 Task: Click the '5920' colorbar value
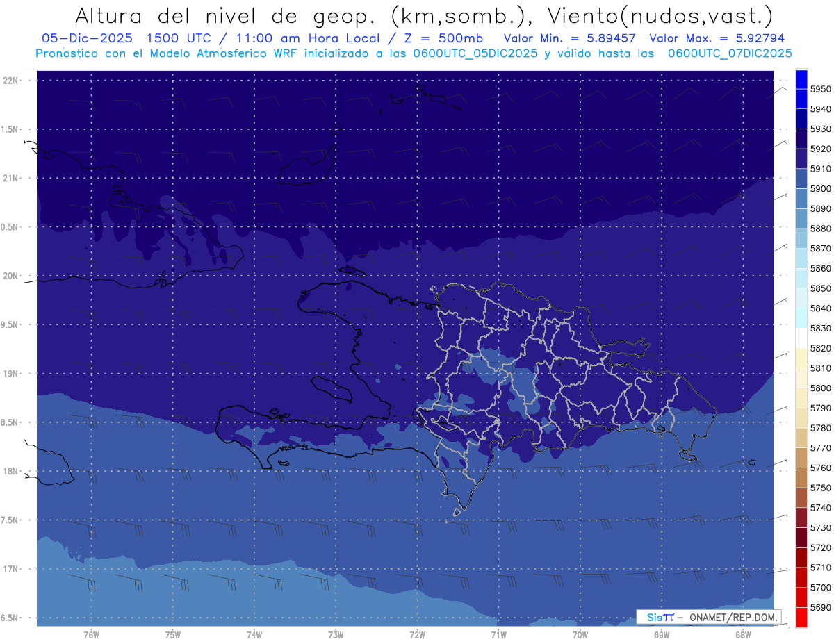[821, 149]
